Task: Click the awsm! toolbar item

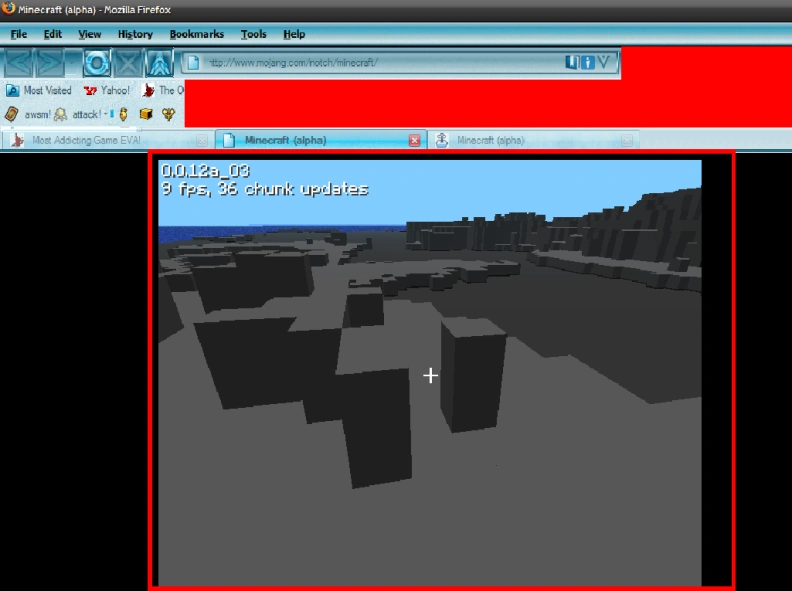Action: 38,115
